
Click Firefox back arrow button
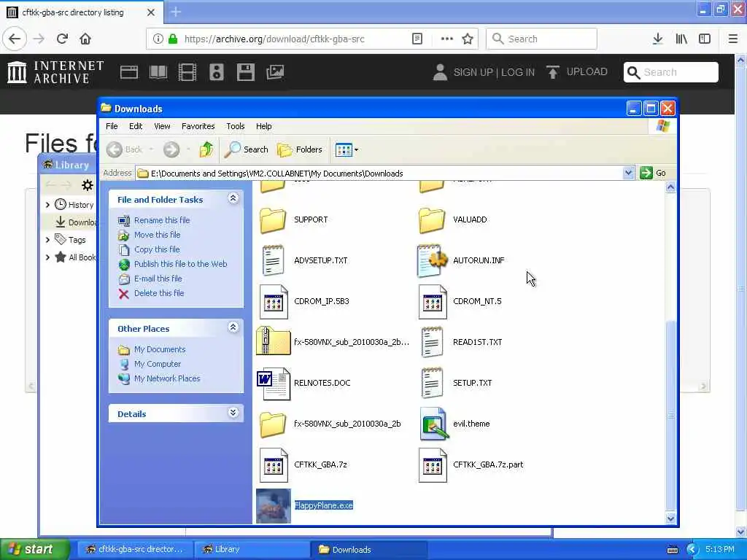click(x=15, y=39)
